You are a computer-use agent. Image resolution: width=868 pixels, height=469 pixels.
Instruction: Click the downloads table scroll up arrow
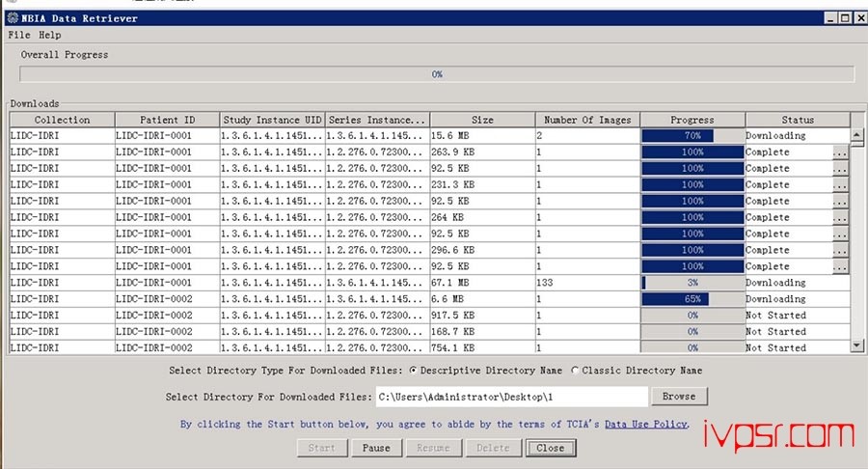click(857, 134)
